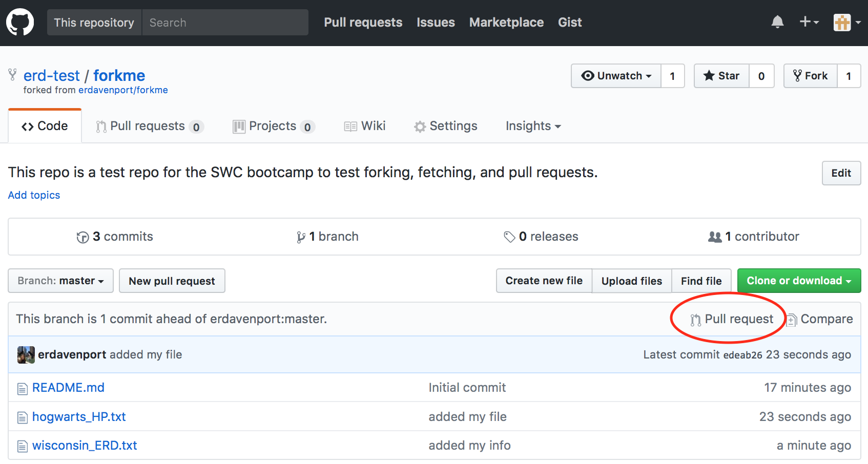Open the Initial commit message link
This screenshot has height=464, width=868.
[x=467, y=388]
